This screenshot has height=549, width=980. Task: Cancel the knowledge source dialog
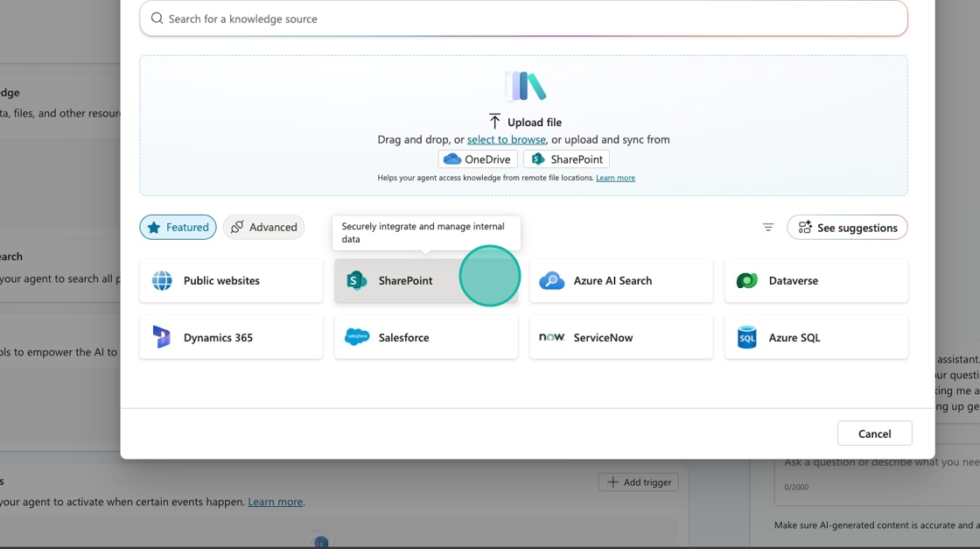pyautogui.click(x=874, y=433)
